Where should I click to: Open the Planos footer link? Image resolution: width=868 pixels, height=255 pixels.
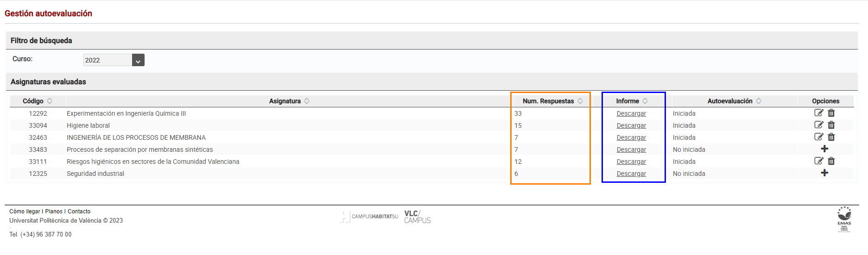[x=54, y=211]
